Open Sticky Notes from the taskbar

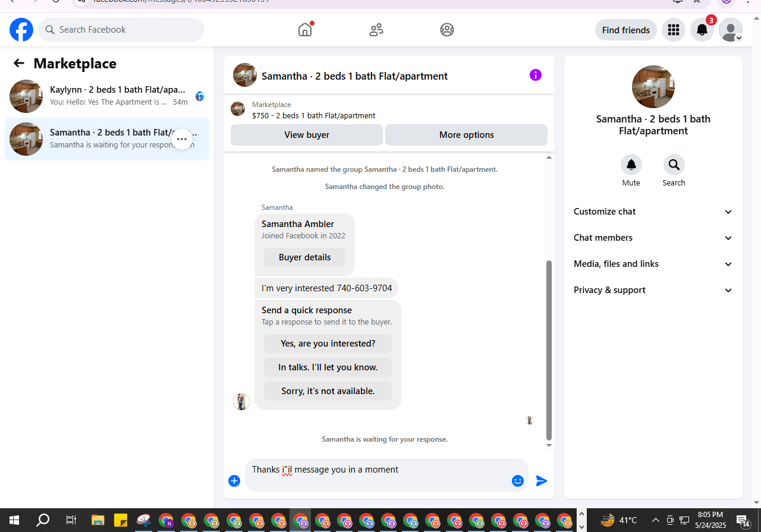(x=121, y=521)
